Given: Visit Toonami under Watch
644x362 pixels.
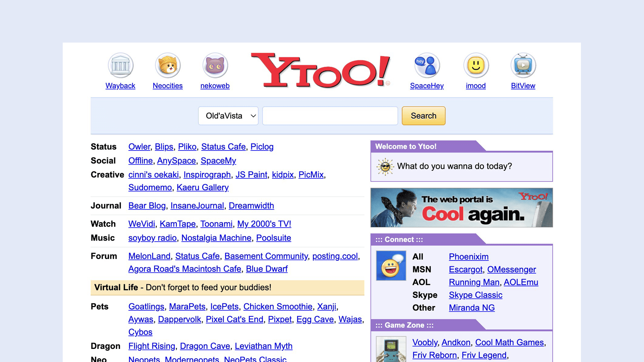Looking at the screenshot, I should [216, 224].
